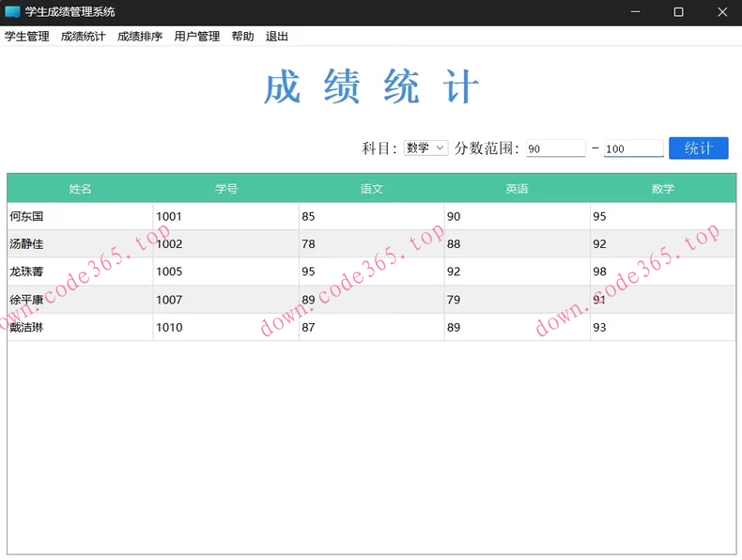
Task: Open the 学生管理 menu
Action: 27,37
